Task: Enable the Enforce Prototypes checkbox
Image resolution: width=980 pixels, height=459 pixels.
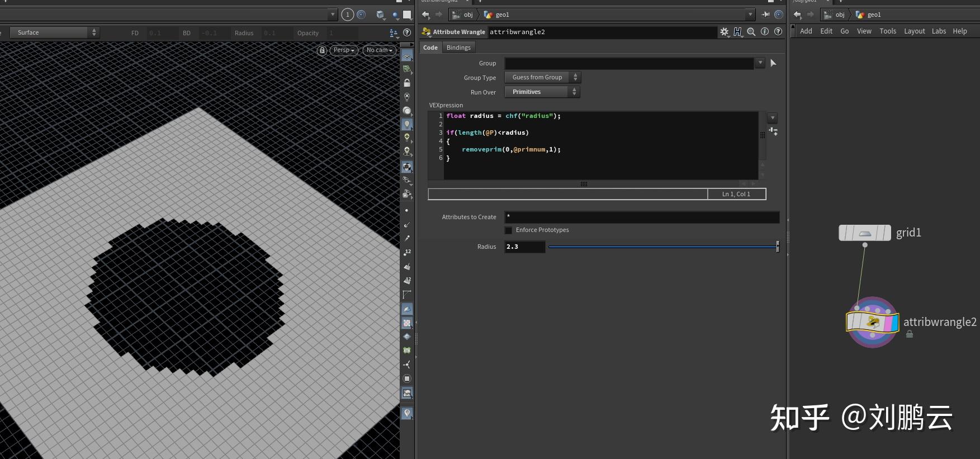Action: (x=509, y=230)
